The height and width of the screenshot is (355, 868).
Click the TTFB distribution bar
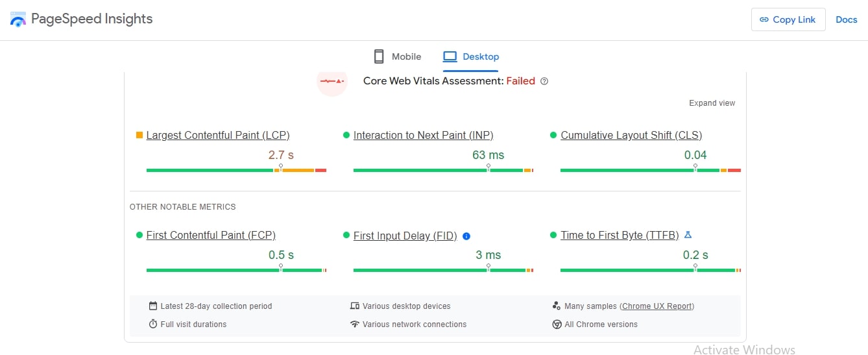[x=651, y=270]
